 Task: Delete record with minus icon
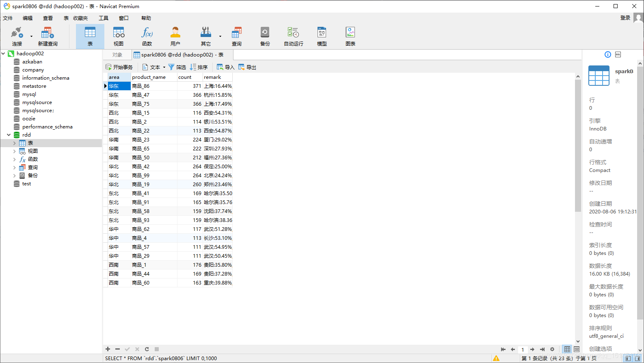pyautogui.click(x=117, y=349)
